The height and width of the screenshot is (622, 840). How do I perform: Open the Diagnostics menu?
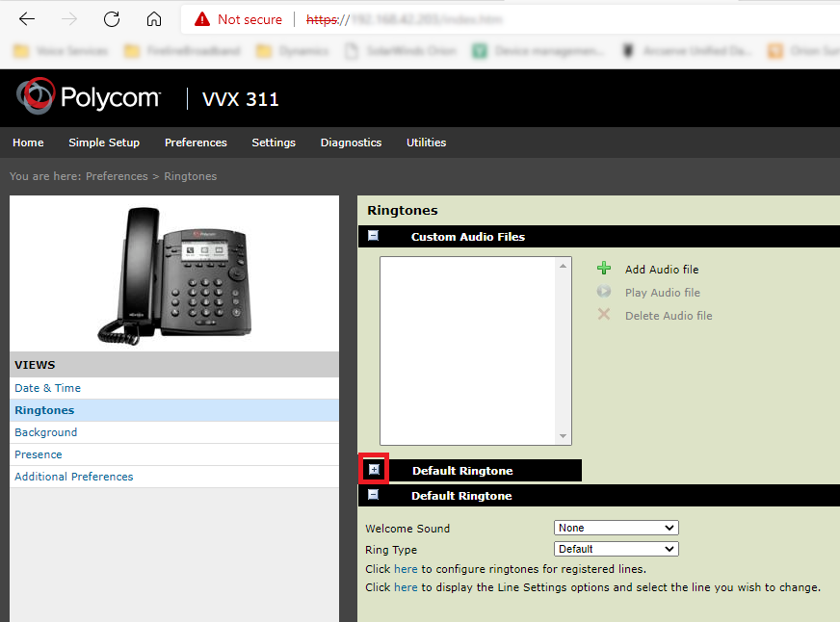coord(351,143)
